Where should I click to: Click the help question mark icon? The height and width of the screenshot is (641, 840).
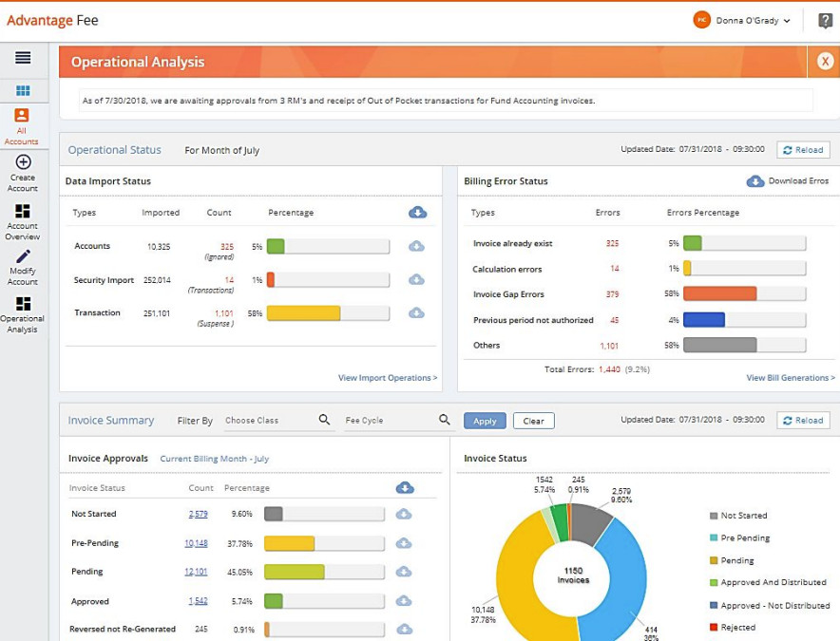[825, 21]
